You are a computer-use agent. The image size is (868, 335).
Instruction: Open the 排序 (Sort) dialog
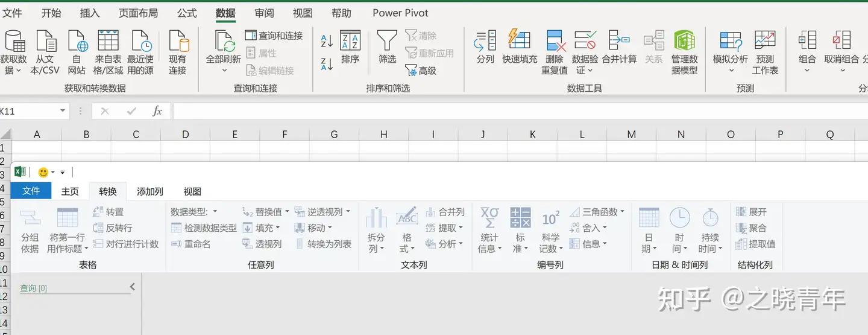tap(350, 48)
